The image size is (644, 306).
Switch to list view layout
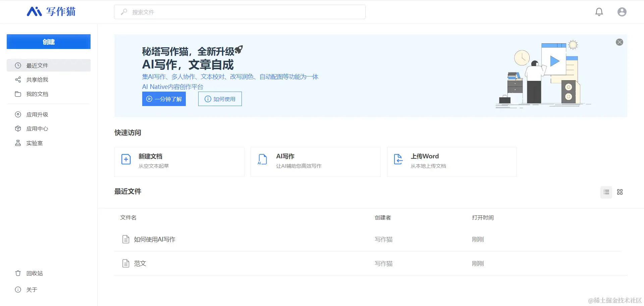[x=606, y=192]
